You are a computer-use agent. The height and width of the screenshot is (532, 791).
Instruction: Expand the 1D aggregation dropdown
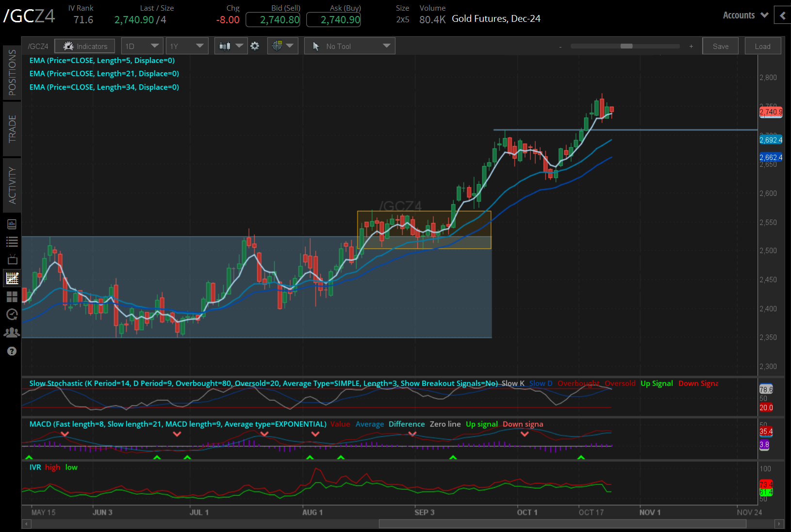coord(142,46)
